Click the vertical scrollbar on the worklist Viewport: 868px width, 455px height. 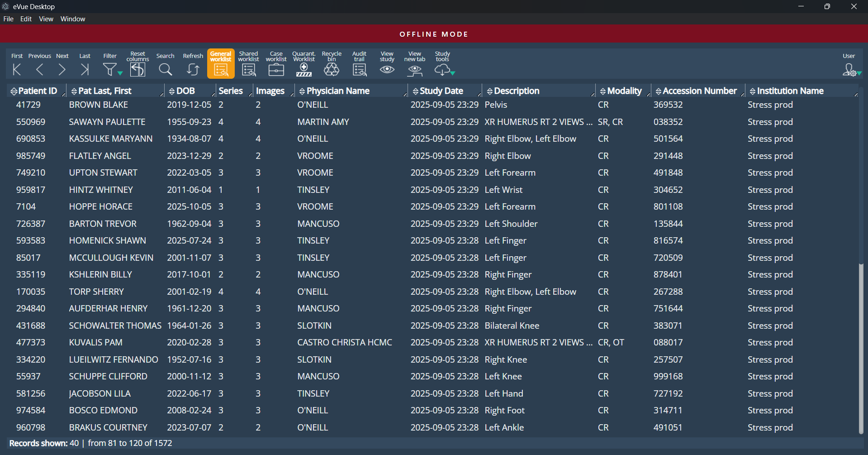tap(861, 349)
